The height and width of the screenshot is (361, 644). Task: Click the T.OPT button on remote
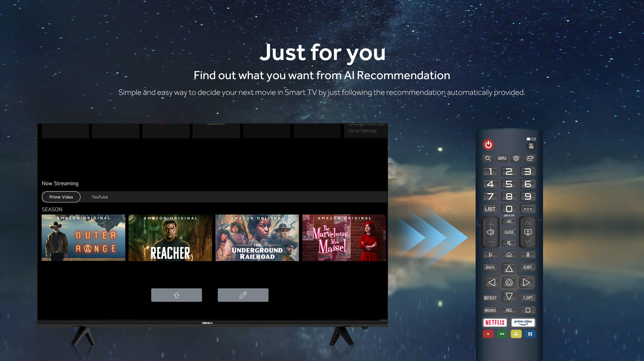[x=528, y=298]
